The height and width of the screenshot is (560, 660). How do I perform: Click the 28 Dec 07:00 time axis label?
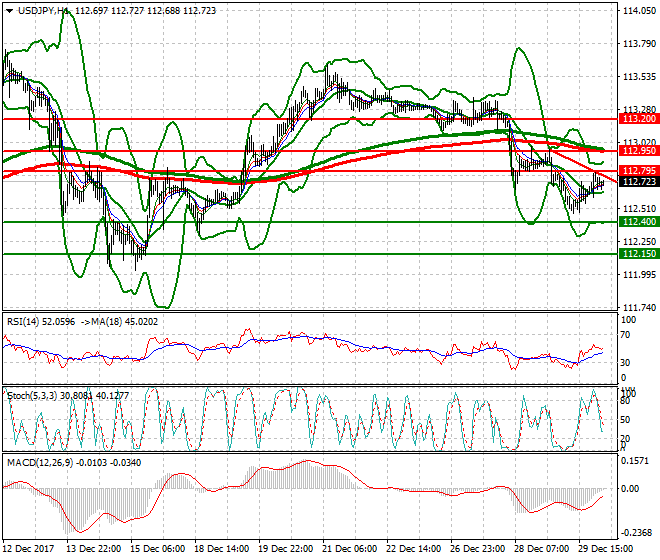coord(541,549)
